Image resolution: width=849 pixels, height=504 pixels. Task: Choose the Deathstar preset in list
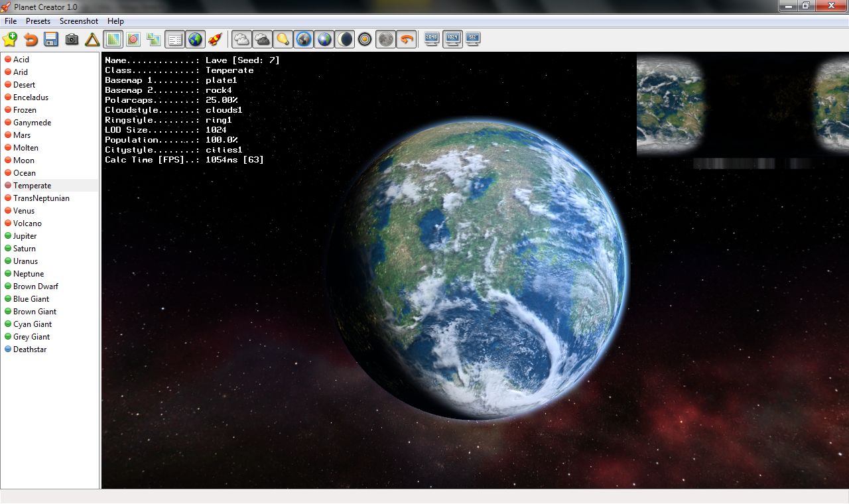pyautogui.click(x=30, y=349)
